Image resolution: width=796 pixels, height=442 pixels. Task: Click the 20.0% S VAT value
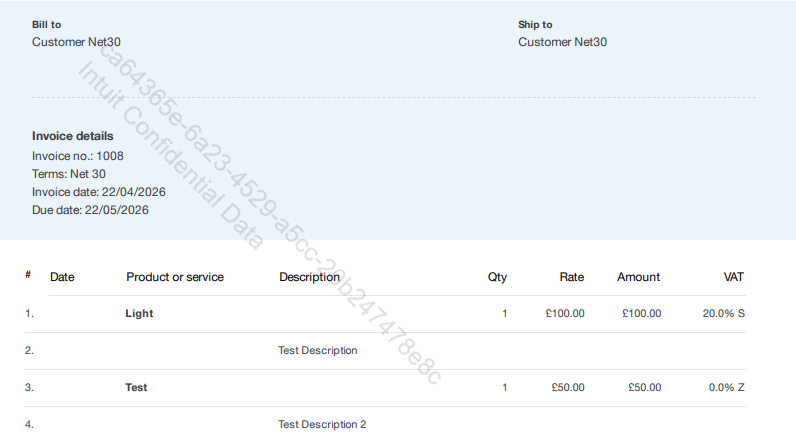[723, 314]
